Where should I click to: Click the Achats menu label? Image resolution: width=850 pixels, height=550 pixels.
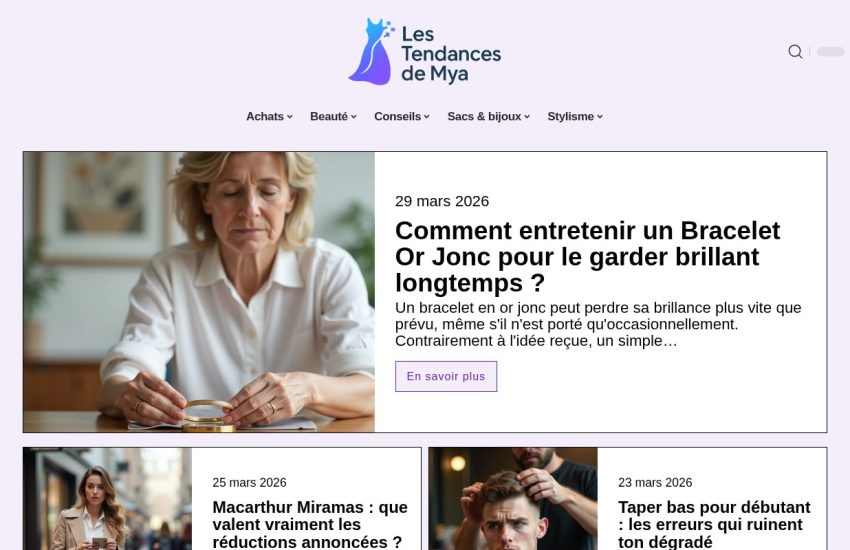(265, 117)
